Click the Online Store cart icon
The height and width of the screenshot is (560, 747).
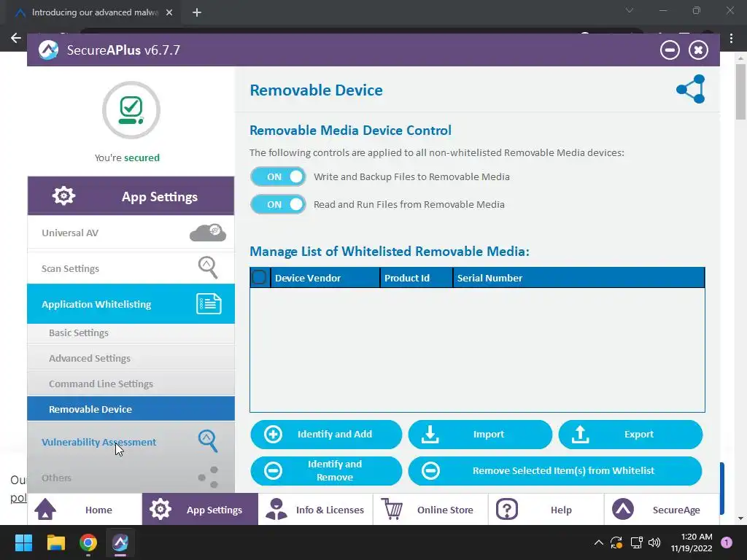[x=392, y=509]
